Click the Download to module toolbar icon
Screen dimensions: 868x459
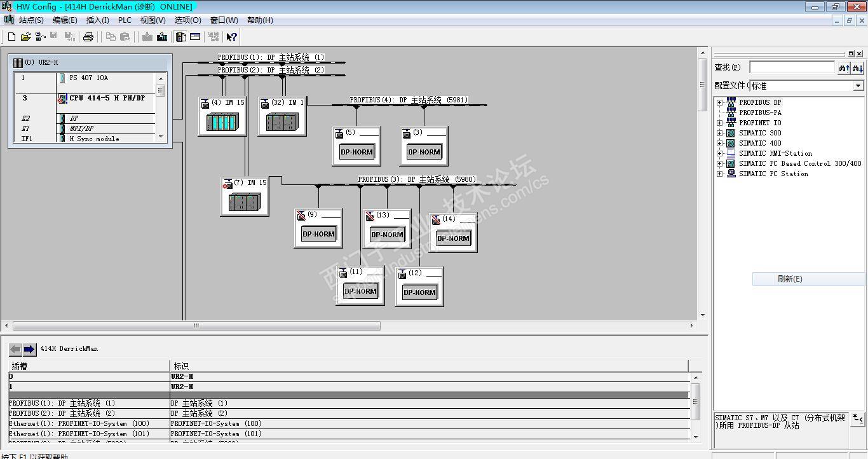(147, 37)
